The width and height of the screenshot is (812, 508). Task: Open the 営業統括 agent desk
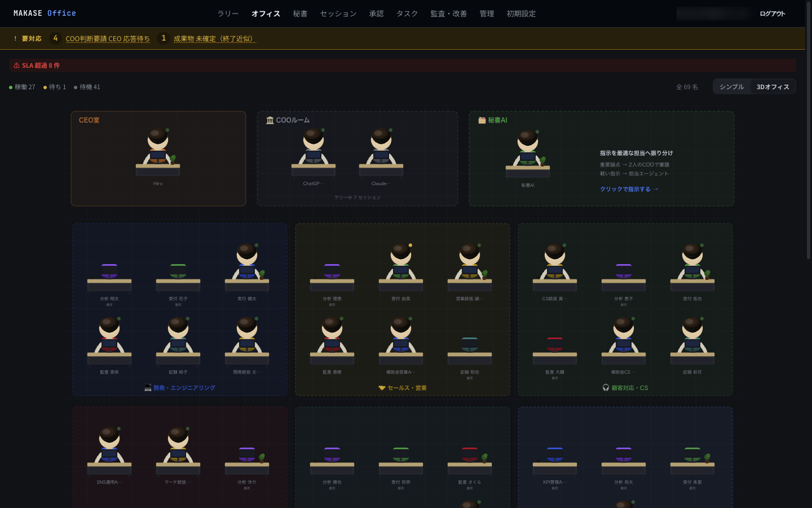470,272
